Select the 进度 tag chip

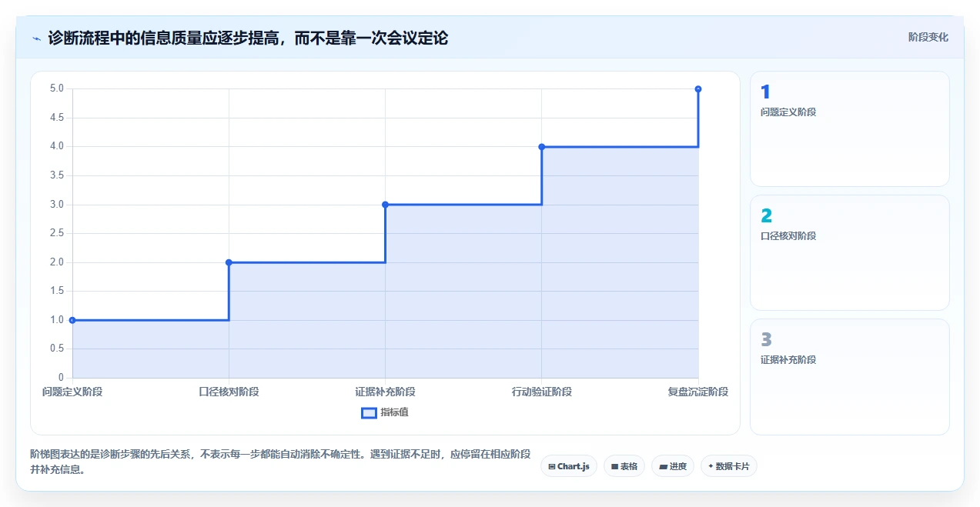(673, 466)
